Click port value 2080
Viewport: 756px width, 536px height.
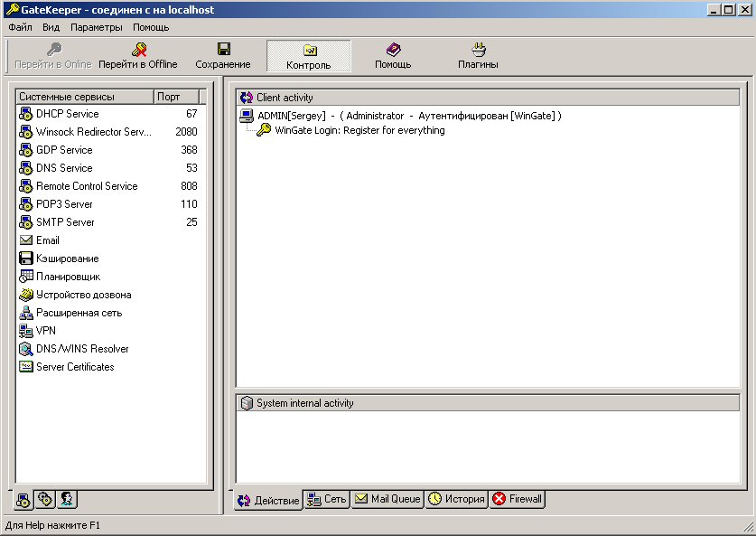(x=186, y=132)
